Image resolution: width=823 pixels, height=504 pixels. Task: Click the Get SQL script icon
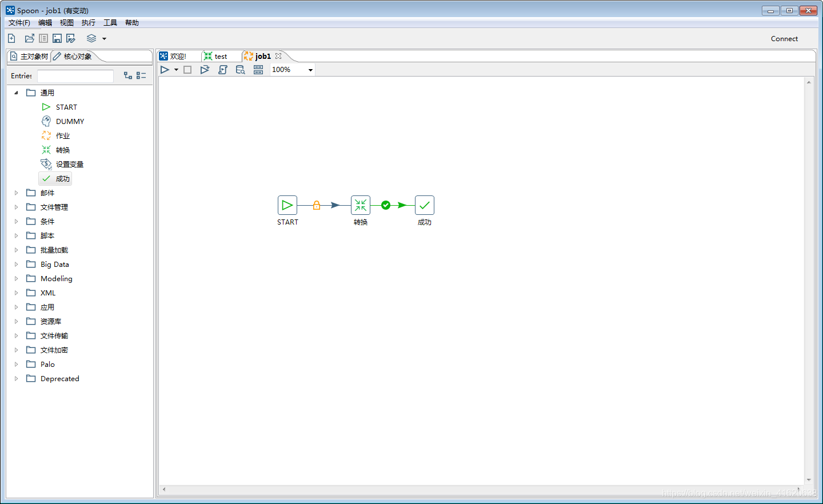(x=223, y=70)
